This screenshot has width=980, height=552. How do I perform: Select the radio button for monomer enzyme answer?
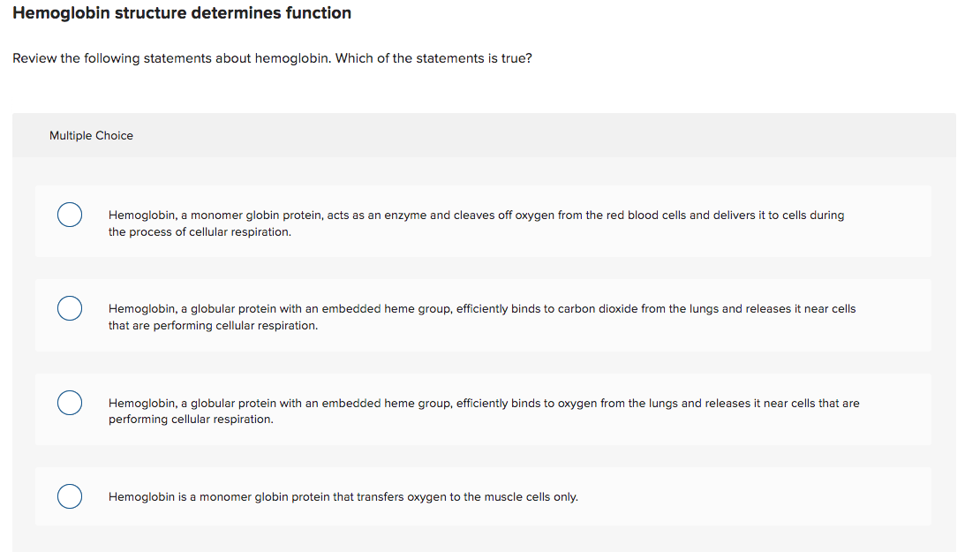[70, 215]
